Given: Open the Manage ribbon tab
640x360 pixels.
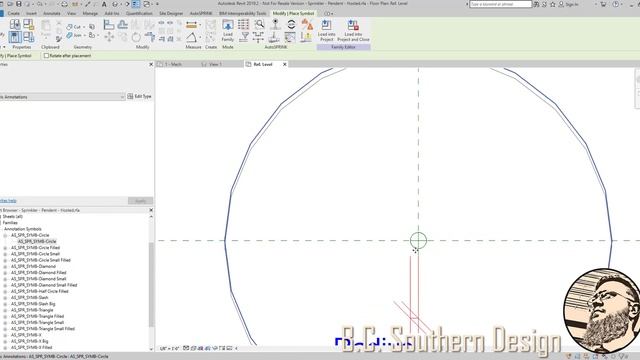Looking at the screenshot, I should (x=90, y=13).
